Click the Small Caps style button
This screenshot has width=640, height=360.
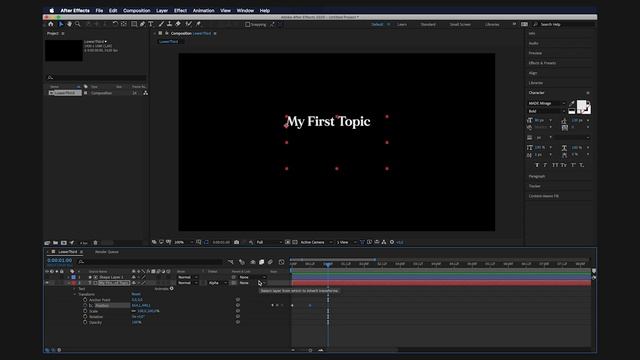(563, 165)
